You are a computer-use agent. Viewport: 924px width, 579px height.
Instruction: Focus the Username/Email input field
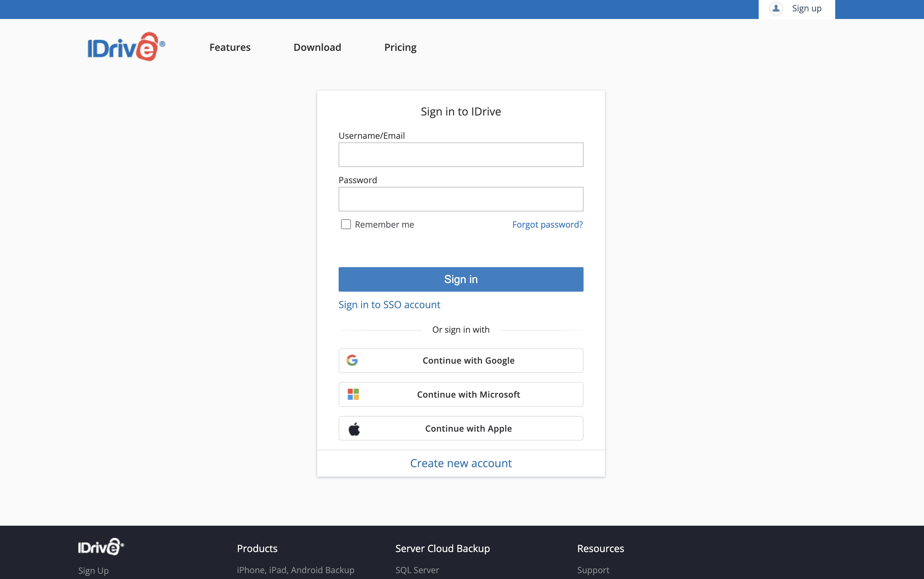461,155
